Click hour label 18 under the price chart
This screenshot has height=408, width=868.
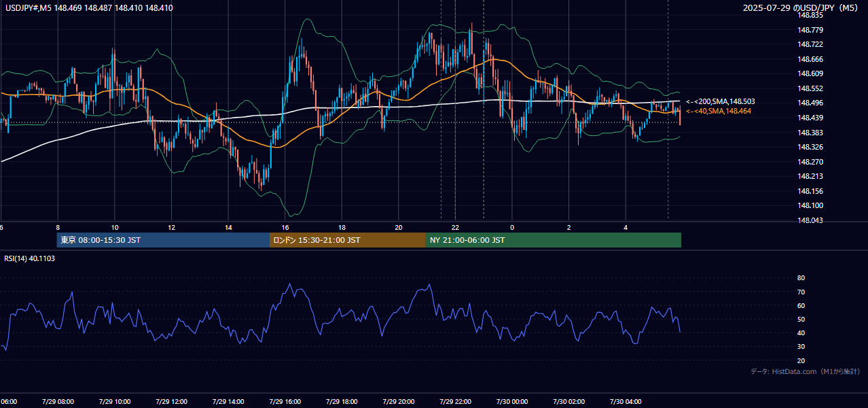pyautogui.click(x=342, y=227)
